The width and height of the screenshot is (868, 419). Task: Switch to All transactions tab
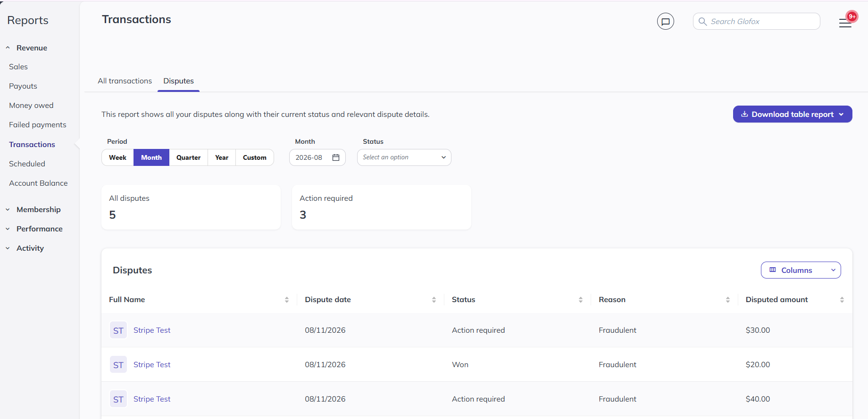point(125,81)
